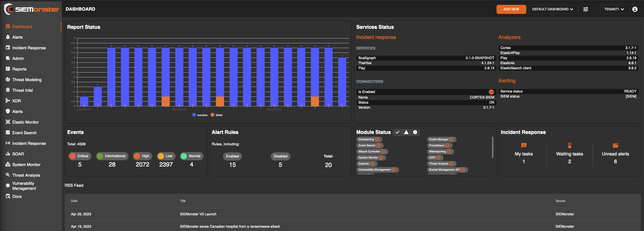This screenshot has height=231, width=644.
Task: Click the CORTEX-SIEM connector name
Action: pos(482,97)
